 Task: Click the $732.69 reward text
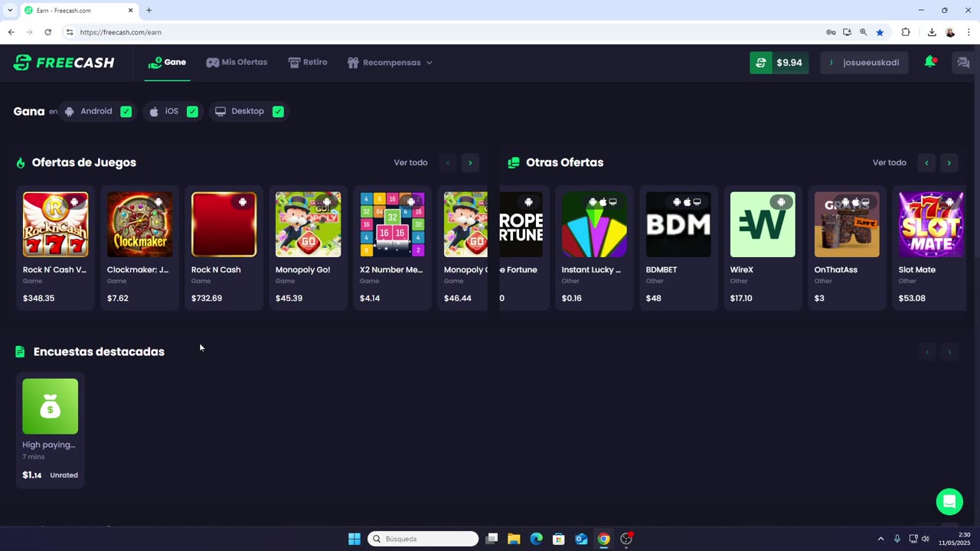click(207, 298)
